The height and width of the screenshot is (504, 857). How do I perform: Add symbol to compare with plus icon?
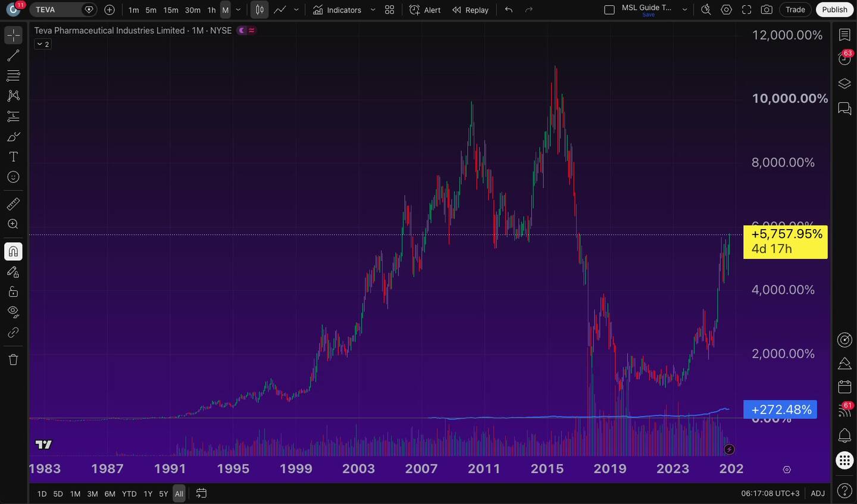coord(110,10)
